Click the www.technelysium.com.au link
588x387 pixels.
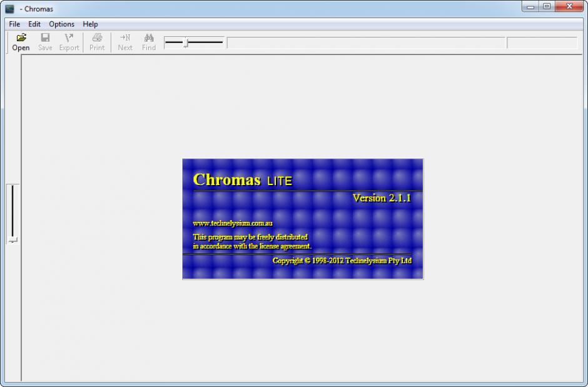(232, 223)
